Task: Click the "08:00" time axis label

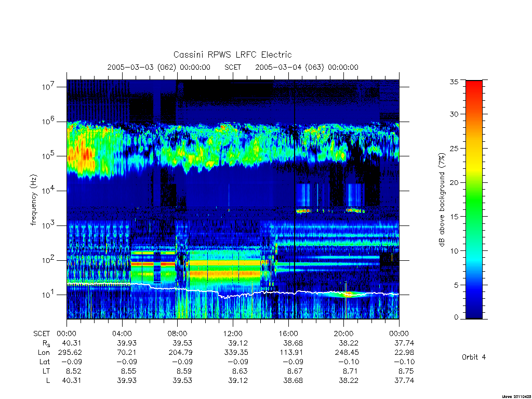Action: [178, 334]
